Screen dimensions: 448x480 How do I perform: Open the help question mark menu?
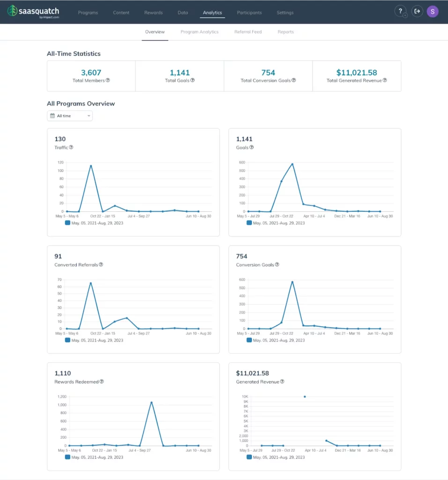tap(400, 12)
